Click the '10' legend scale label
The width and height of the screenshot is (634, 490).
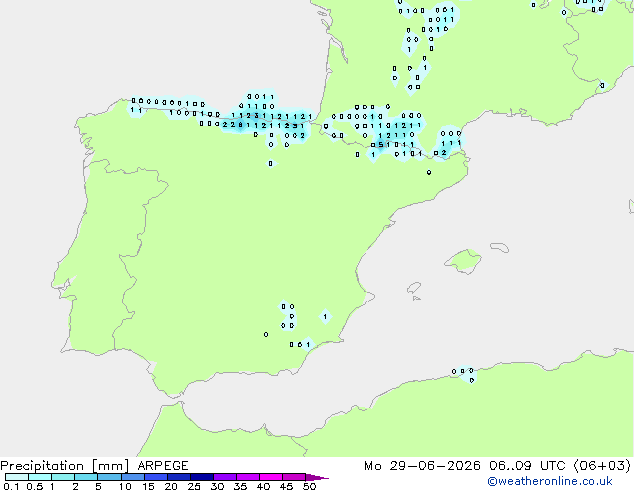coord(125,486)
